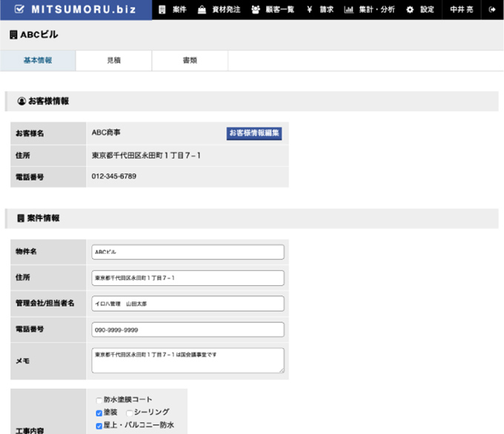The width and height of the screenshot is (504, 434).
Task: Click inside the メモ text area
Action: (188, 361)
